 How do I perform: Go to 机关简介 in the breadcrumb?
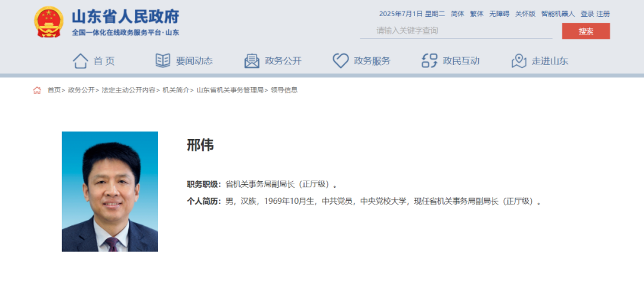[176, 91]
